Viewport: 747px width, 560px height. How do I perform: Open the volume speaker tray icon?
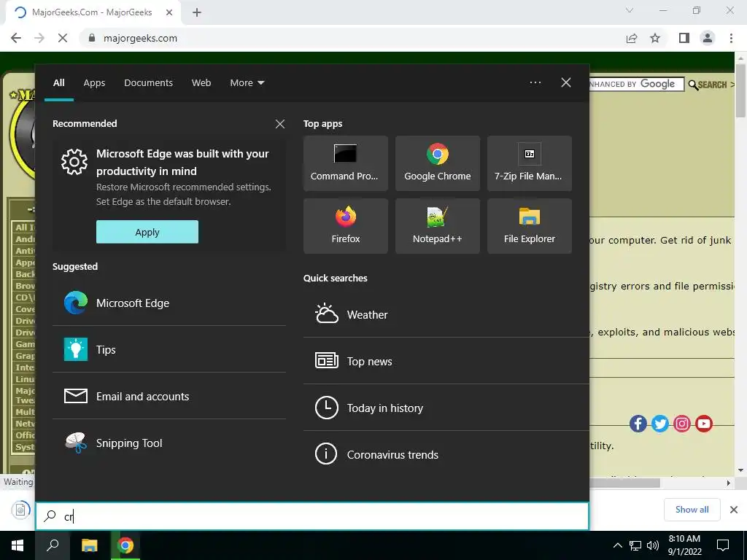point(653,545)
